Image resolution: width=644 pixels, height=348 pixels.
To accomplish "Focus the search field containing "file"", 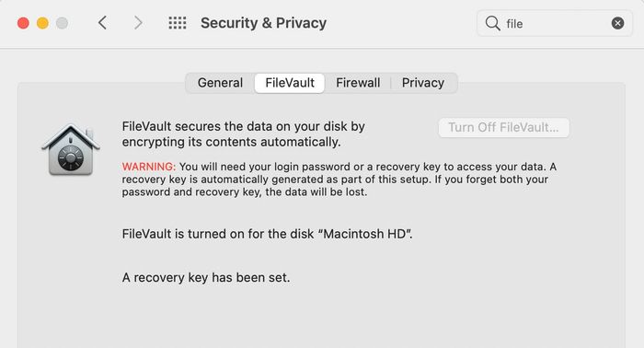I will [555, 23].
